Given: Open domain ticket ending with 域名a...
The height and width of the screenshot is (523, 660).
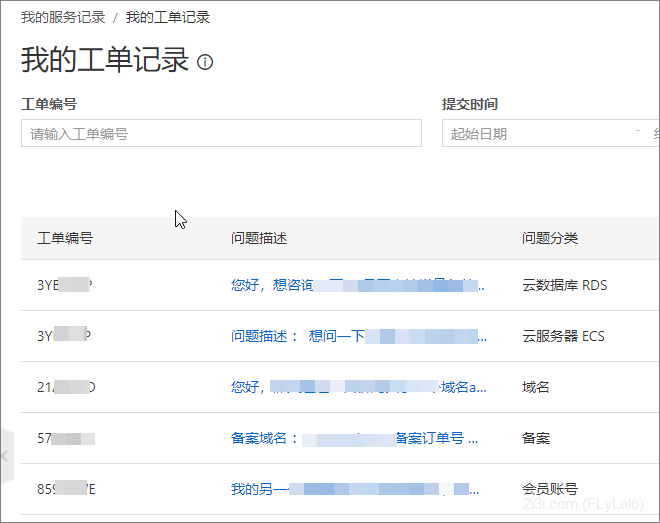Looking at the screenshot, I should pos(359,387).
